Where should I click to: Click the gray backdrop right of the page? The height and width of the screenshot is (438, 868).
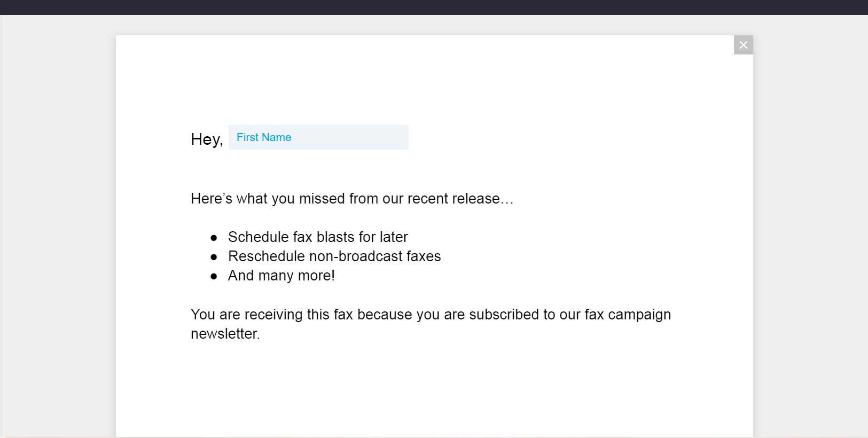[810, 224]
